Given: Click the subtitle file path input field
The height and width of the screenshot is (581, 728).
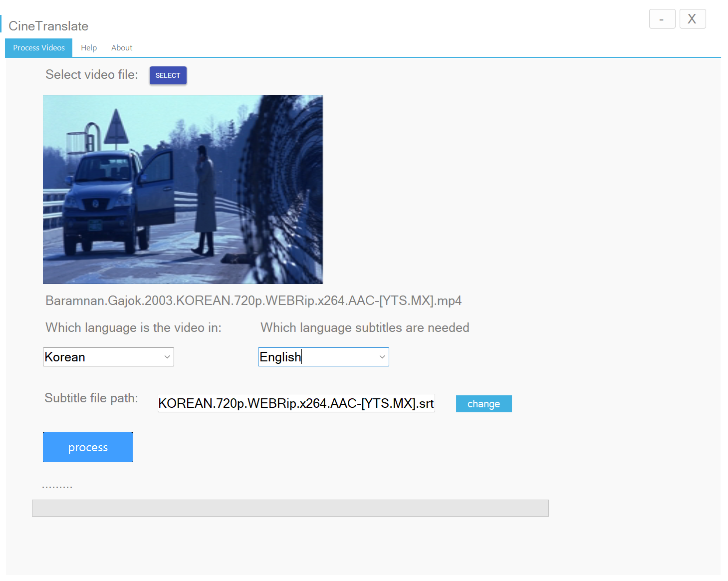Looking at the screenshot, I should pos(296,403).
